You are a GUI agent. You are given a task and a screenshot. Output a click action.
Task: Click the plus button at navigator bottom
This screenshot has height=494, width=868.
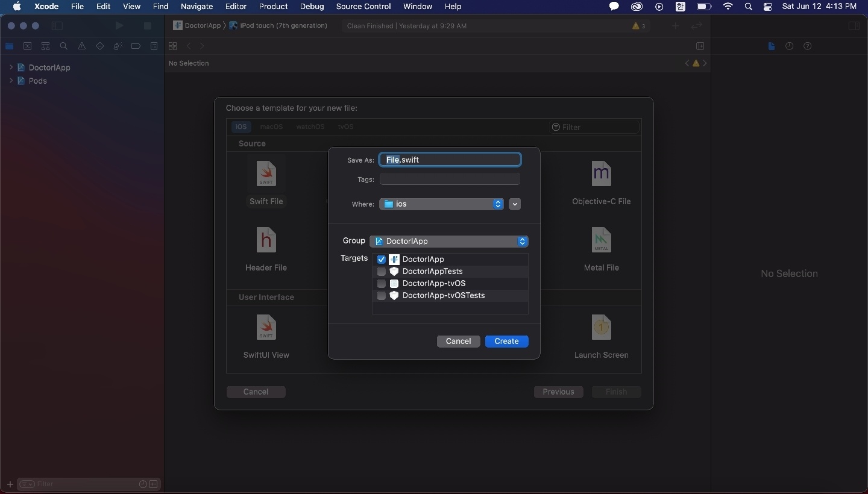pos(10,484)
